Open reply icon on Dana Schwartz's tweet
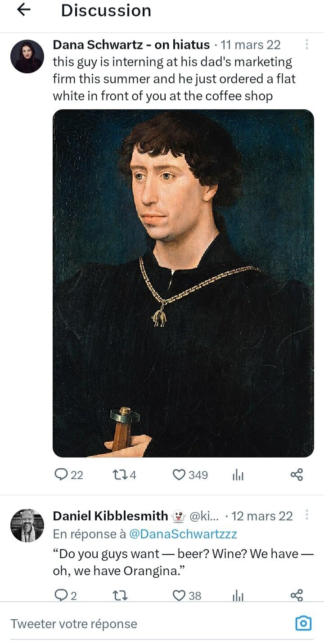Screen dimensions: 324x644 pyautogui.click(x=60, y=475)
